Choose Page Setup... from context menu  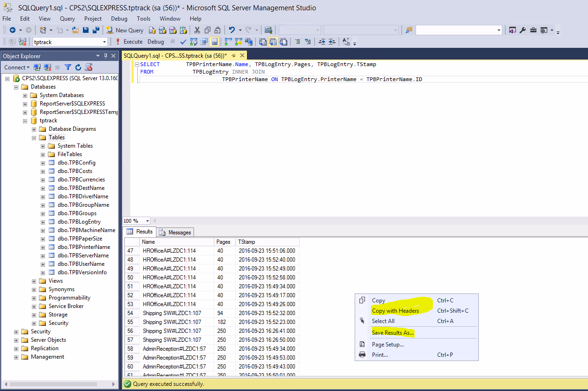click(x=388, y=345)
